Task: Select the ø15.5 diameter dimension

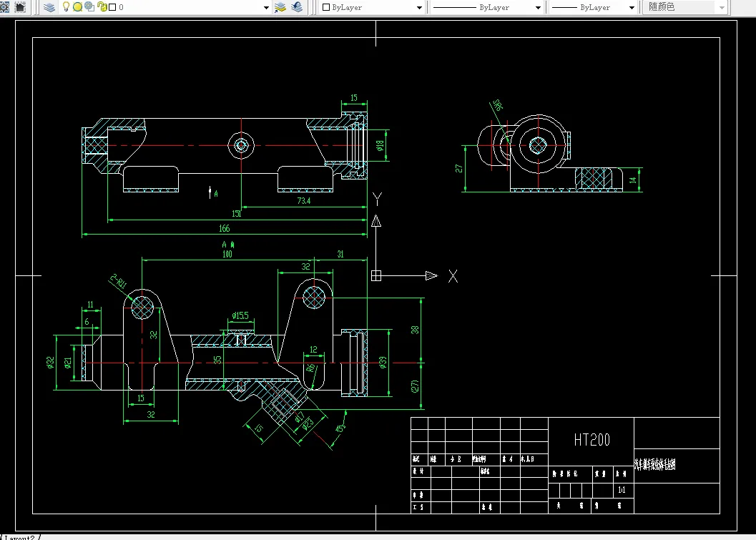Action: click(x=240, y=315)
